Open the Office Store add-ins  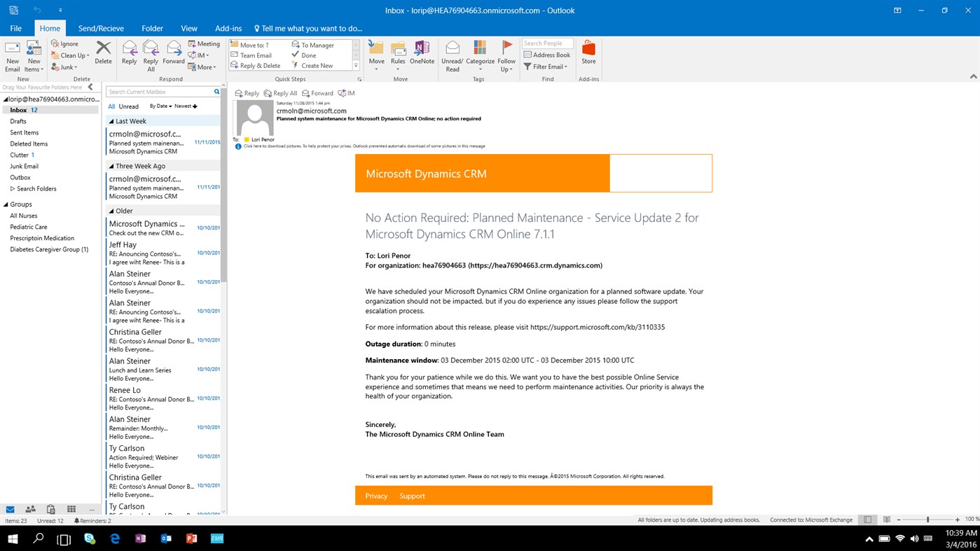click(588, 53)
